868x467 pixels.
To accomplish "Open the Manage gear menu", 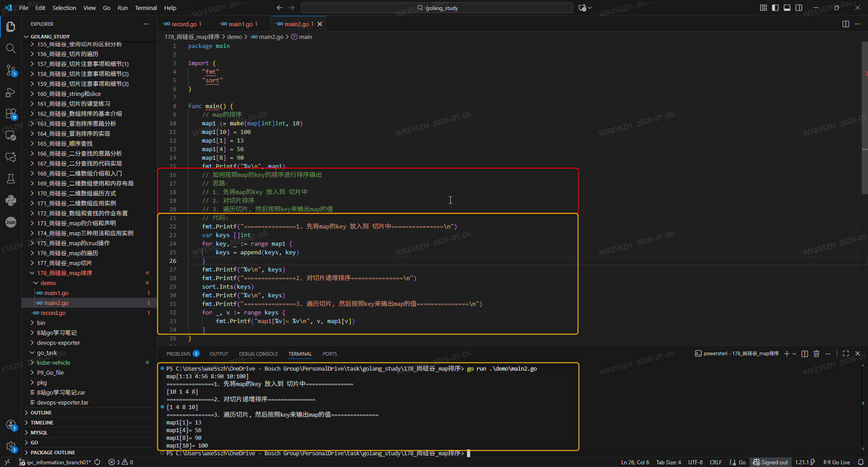I will point(11,447).
